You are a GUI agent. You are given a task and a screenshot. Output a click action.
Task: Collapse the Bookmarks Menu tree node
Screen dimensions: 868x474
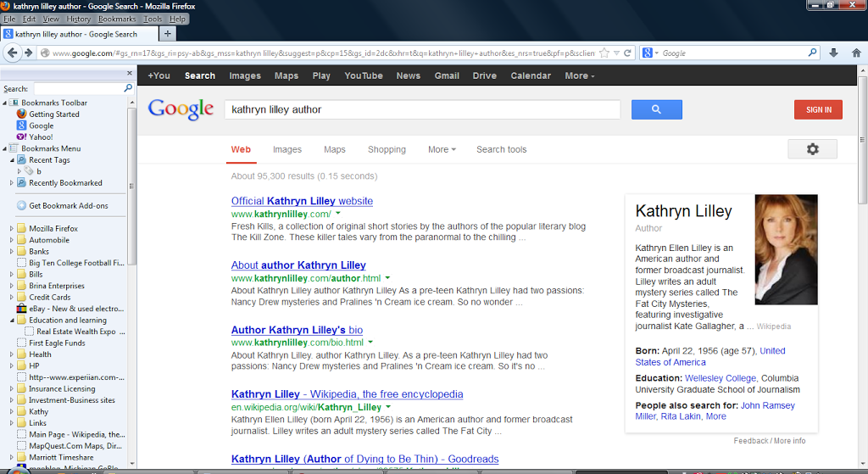[4, 148]
